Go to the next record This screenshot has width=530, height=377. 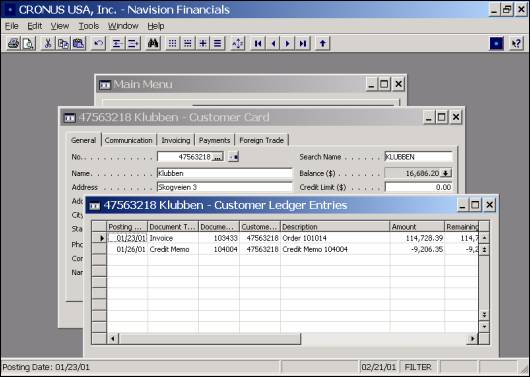[288, 43]
